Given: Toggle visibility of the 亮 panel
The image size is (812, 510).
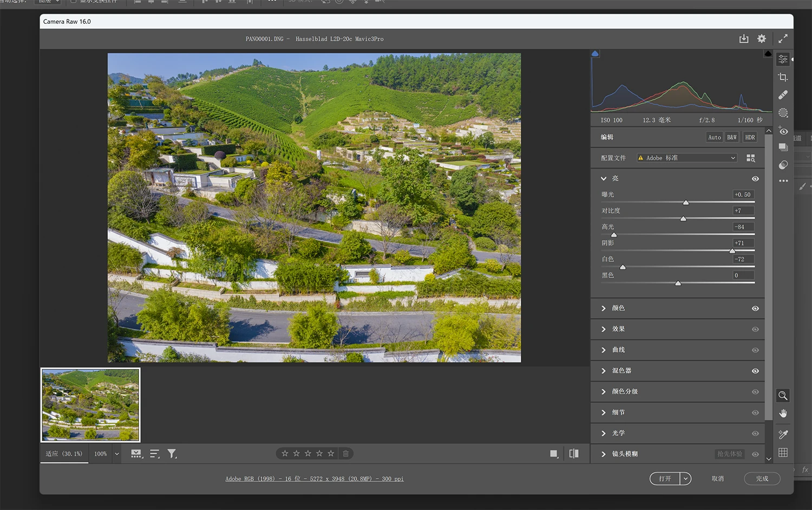Looking at the screenshot, I should click(x=755, y=179).
